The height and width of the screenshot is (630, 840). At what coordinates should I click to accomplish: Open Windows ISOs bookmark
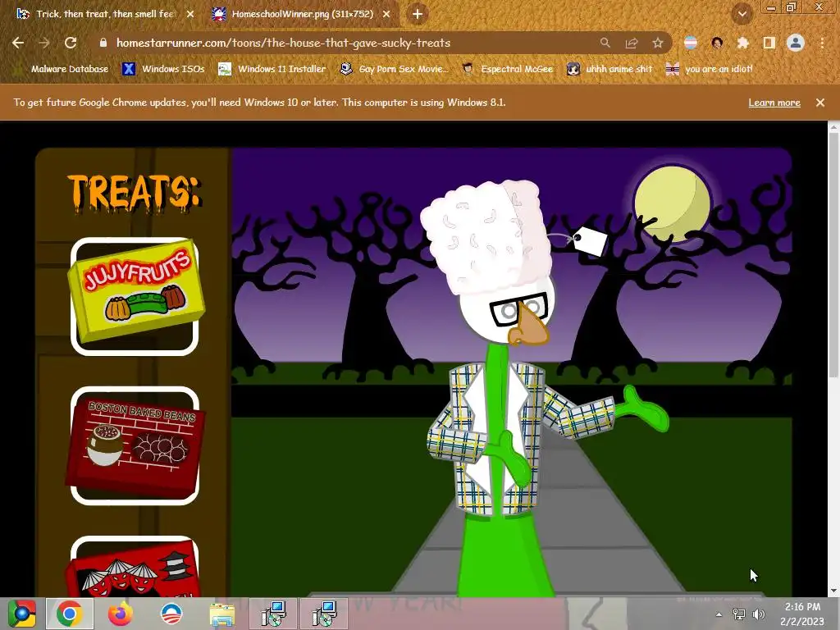[163, 69]
